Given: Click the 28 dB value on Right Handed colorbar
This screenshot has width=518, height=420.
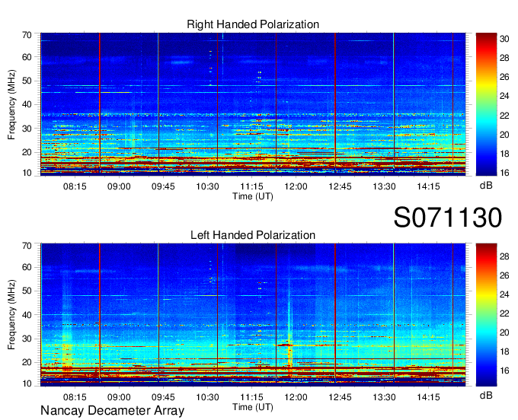Looking at the screenshot, I should (504, 58).
